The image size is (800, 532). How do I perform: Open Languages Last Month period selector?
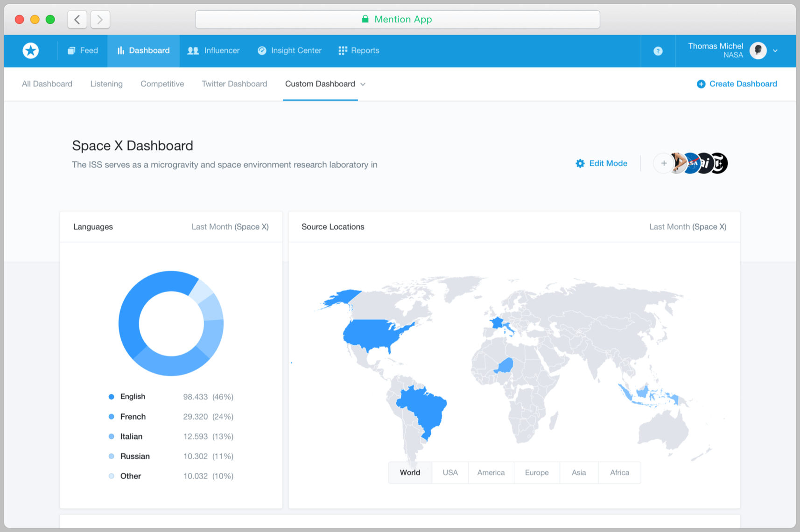[x=230, y=227]
